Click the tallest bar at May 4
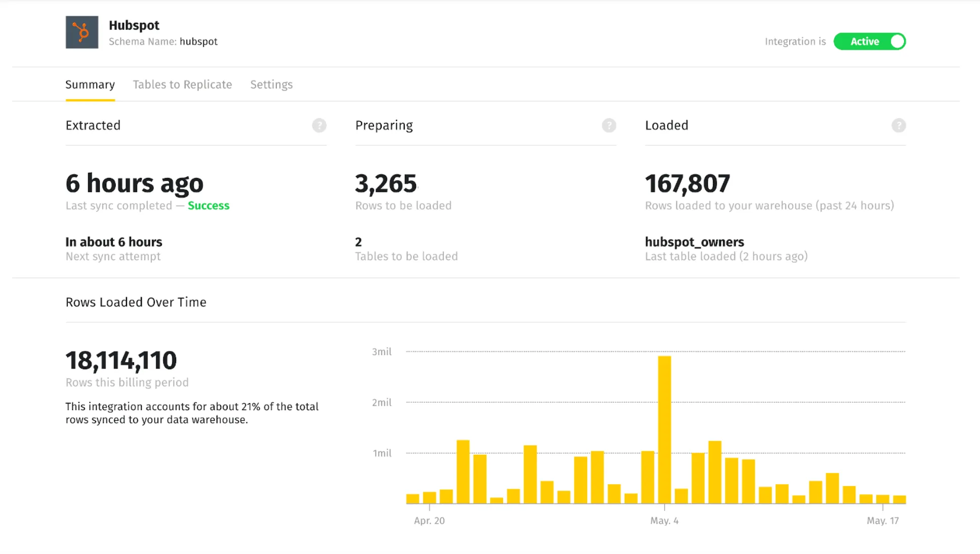The width and height of the screenshot is (980, 554). tap(664, 429)
